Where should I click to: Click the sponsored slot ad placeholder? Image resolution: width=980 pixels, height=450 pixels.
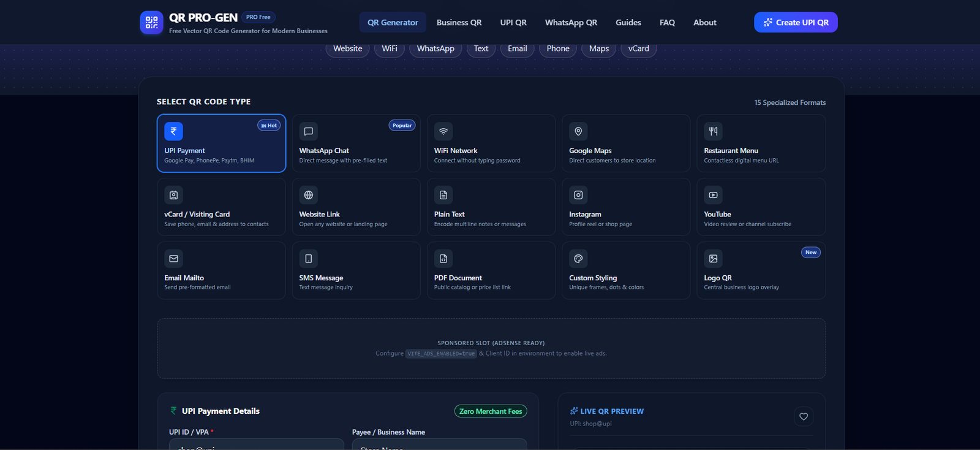click(x=491, y=348)
